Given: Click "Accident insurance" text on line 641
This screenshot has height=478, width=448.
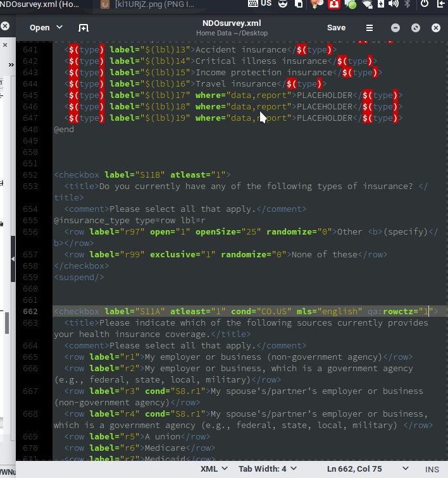Looking at the screenshot, I should coord(241,50).
